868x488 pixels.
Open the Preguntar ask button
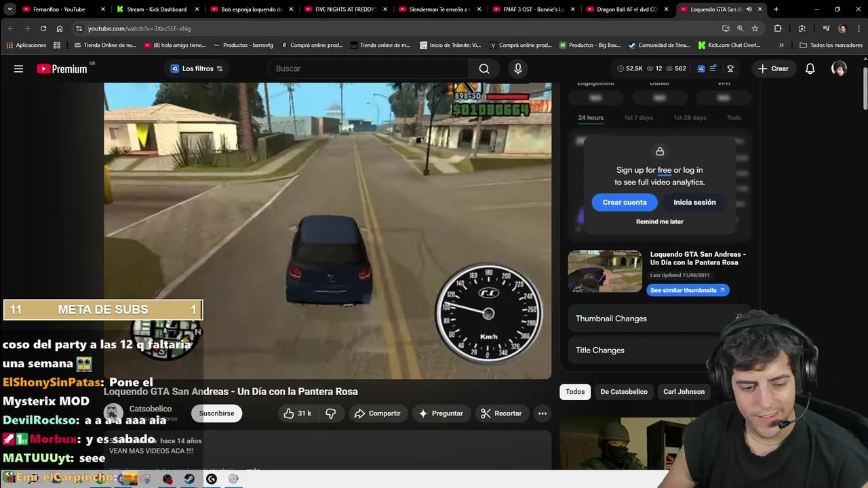441,413
